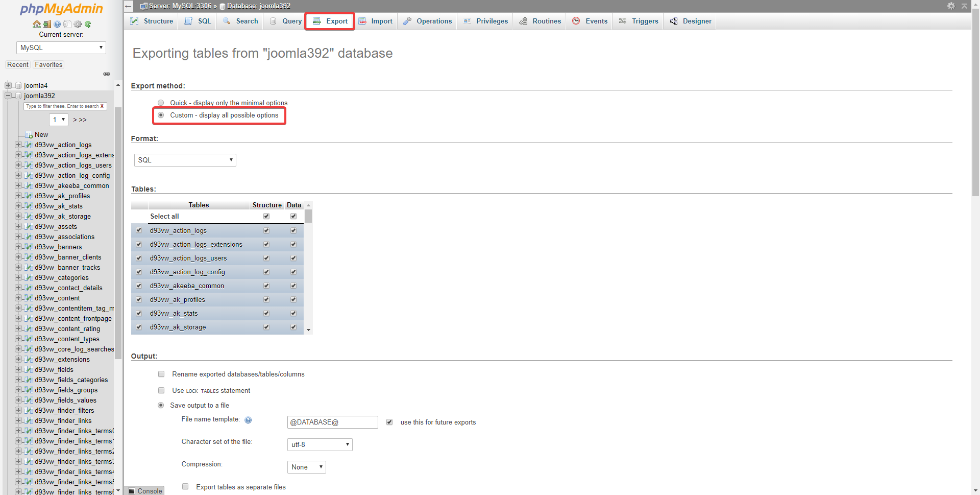Uncheck use this for future exports
Viewport: 980px width, 495px height.
(x=389, y=422)
